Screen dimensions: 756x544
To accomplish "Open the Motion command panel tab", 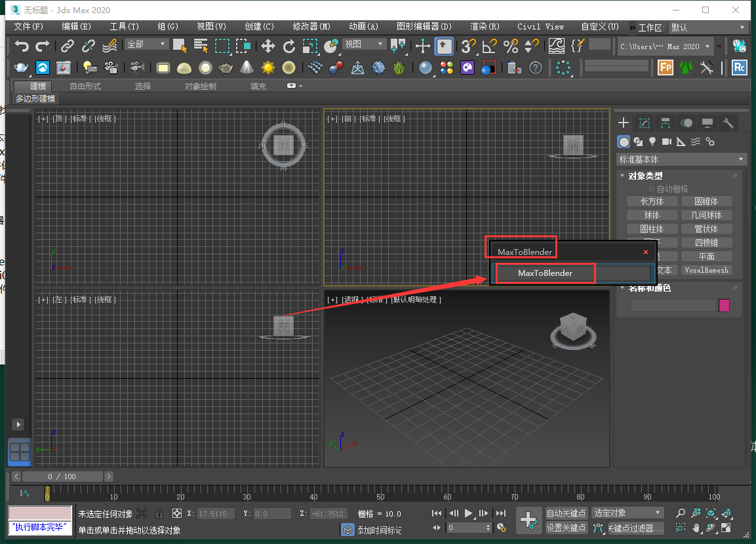I will pos(686,123).
